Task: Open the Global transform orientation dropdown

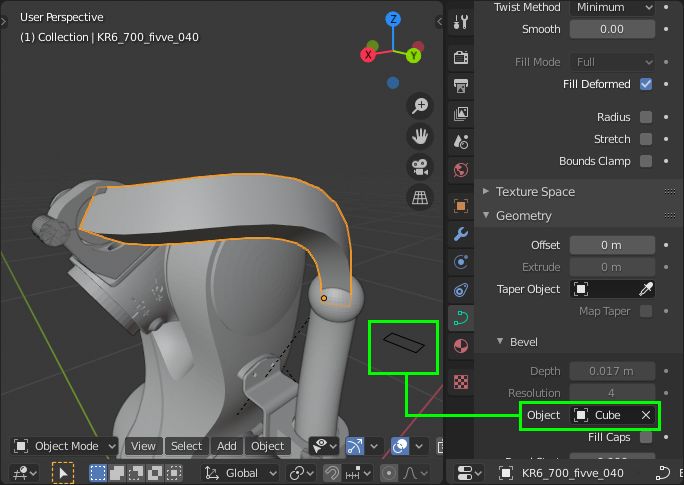Action: click(x=240, y=473)
